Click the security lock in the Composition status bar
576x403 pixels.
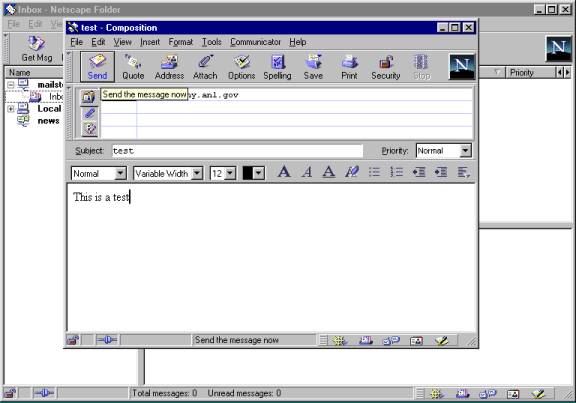[x=73, y=340]
